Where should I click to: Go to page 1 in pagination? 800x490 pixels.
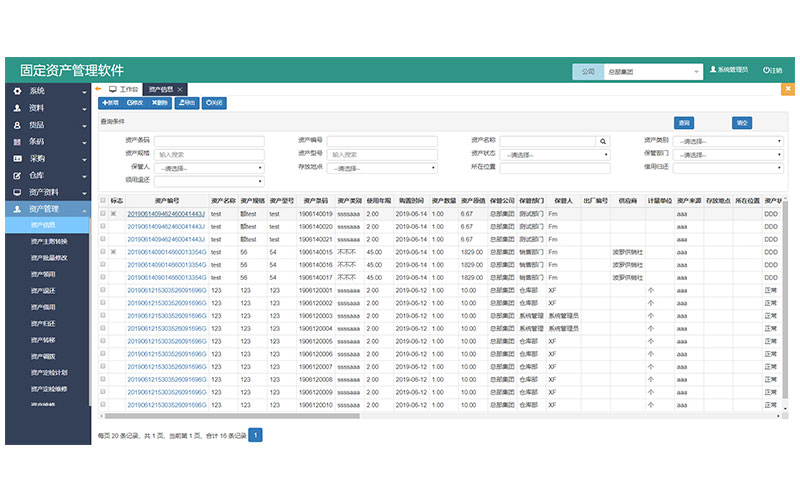(x=255, y=435)
